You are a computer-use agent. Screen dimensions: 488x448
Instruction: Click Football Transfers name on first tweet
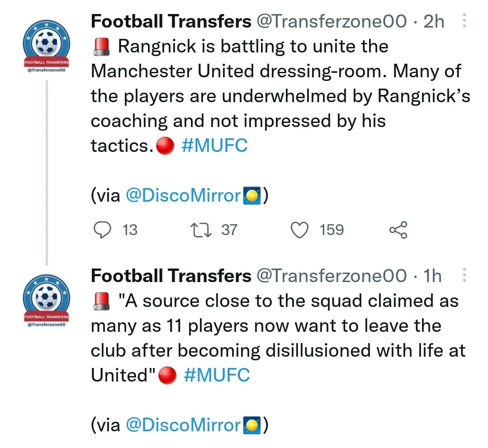point(171,21)
